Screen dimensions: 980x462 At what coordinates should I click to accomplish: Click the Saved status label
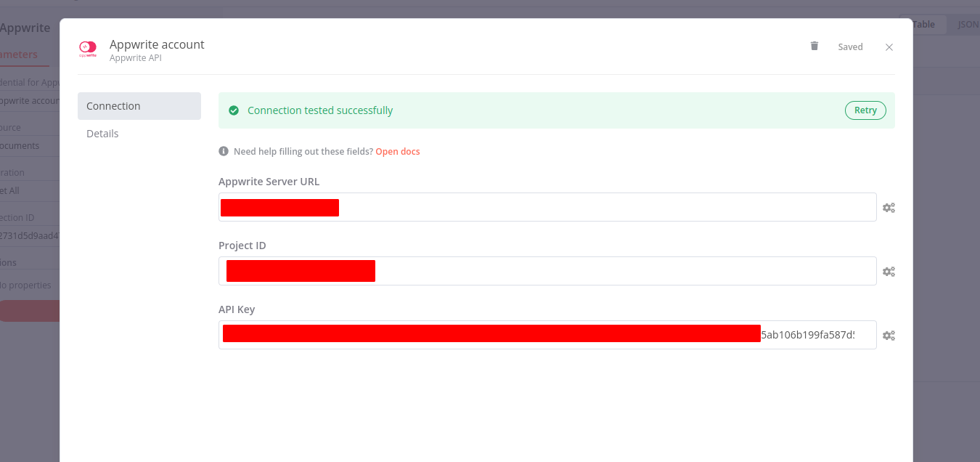(x=850, y=46)
